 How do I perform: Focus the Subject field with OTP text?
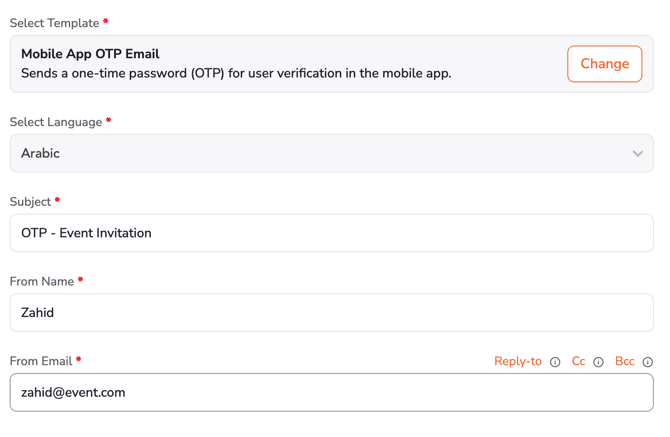330,233
